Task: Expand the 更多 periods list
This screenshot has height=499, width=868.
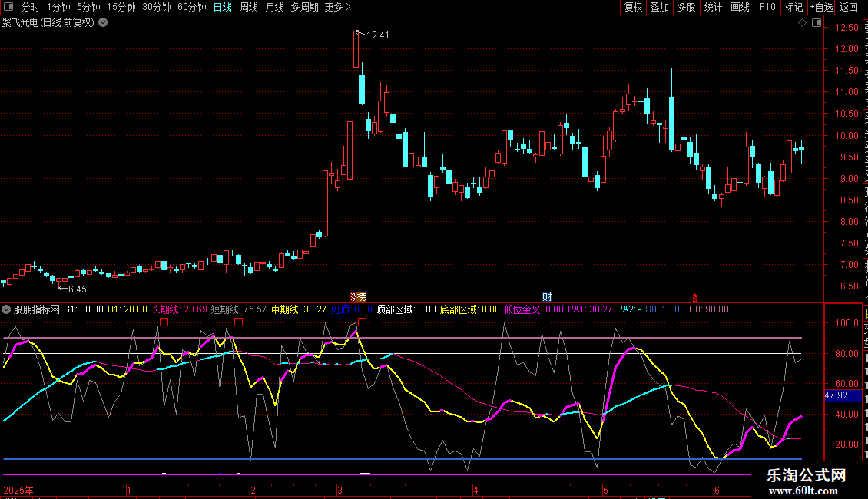Action: 338,7
